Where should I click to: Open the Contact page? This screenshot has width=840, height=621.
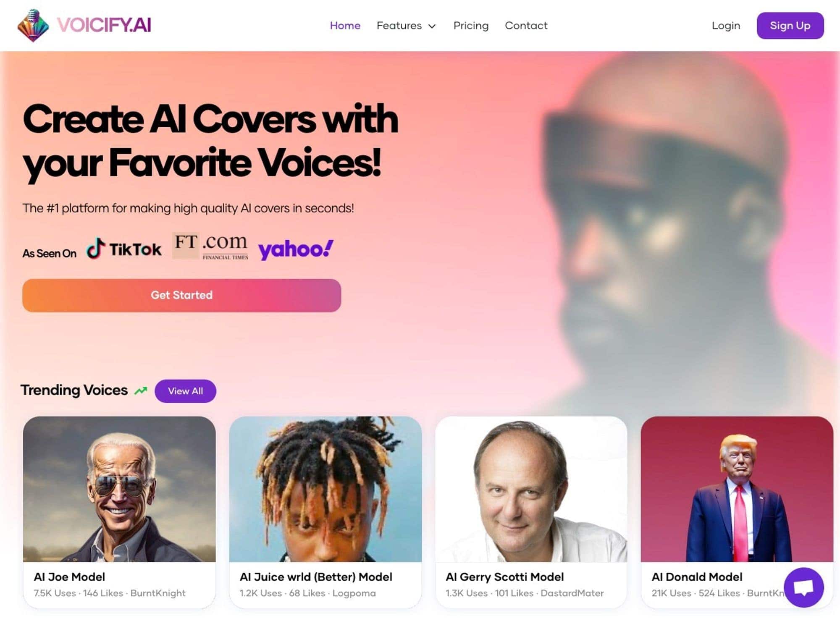(x=526, y=26)
